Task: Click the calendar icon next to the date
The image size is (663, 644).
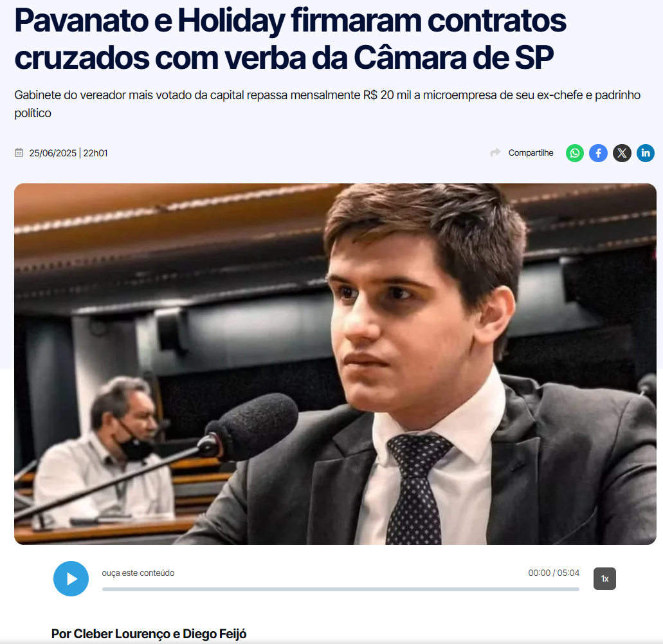Action: point(19,152)
